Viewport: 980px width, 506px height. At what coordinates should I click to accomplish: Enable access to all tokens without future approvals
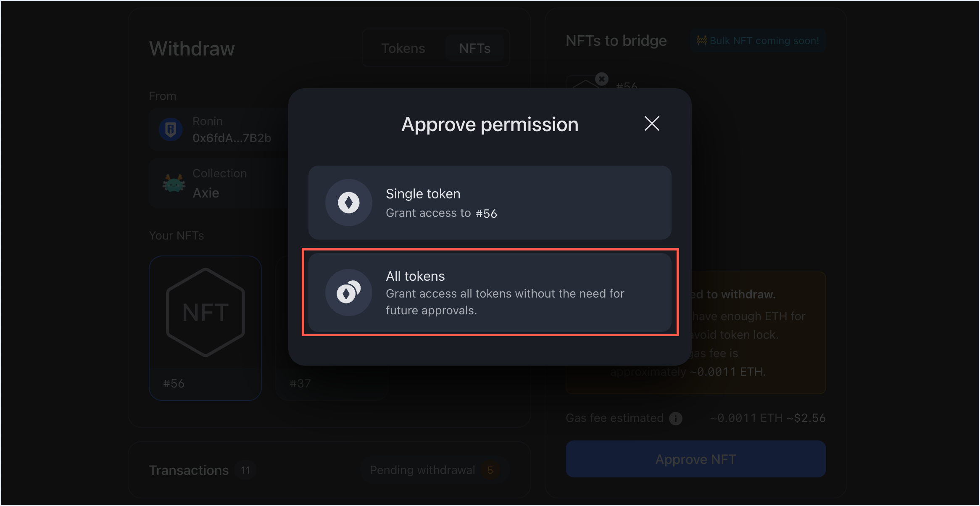[x=489, y=292]
